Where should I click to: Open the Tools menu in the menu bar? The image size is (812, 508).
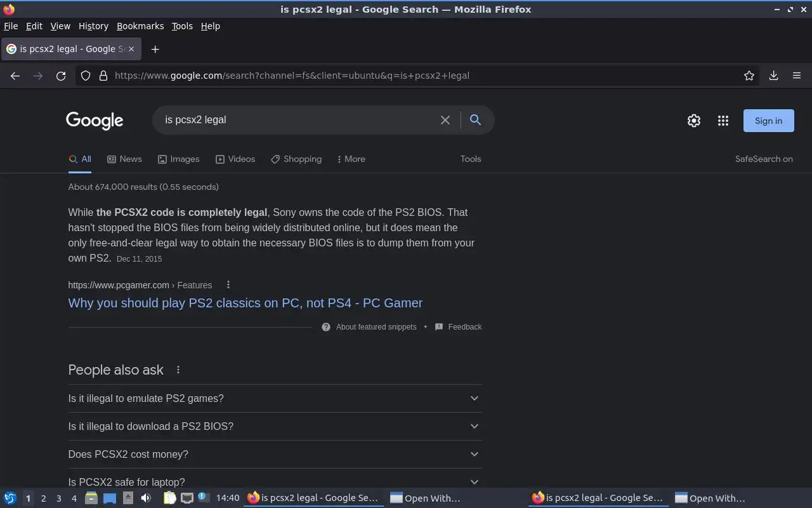[182, 26]
